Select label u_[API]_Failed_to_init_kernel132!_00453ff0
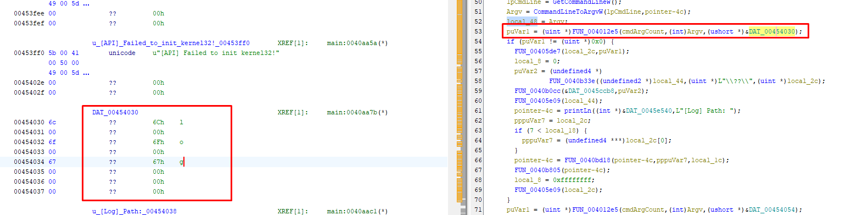Viewport: 868px width, 215px height. pyautogui.click(x=171, y=43)
